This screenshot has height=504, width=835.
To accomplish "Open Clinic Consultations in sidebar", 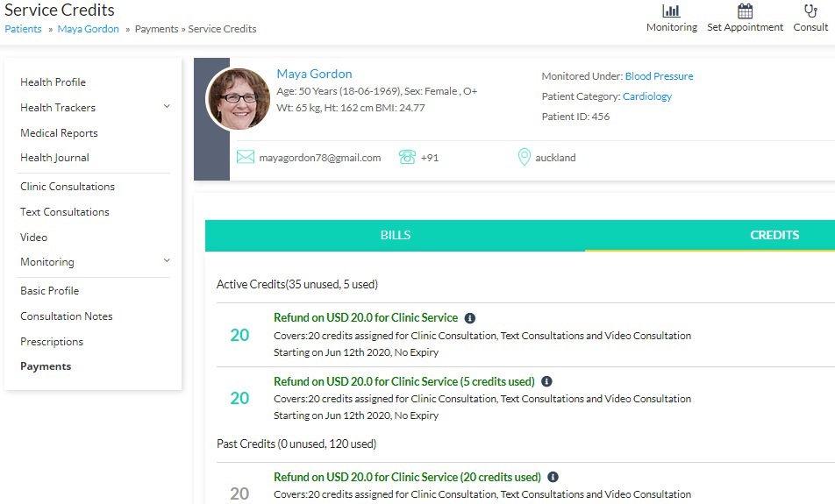I will tap(67, 187).
